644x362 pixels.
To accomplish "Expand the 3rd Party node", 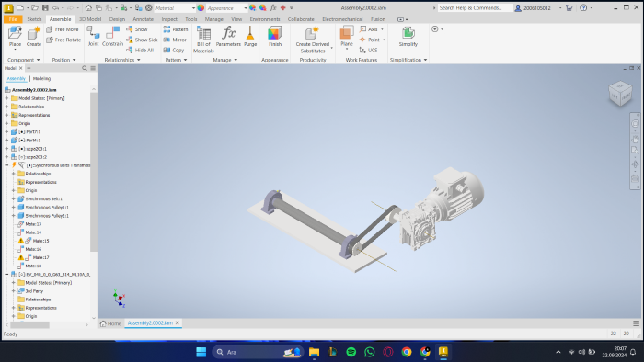I will [13, 291].
